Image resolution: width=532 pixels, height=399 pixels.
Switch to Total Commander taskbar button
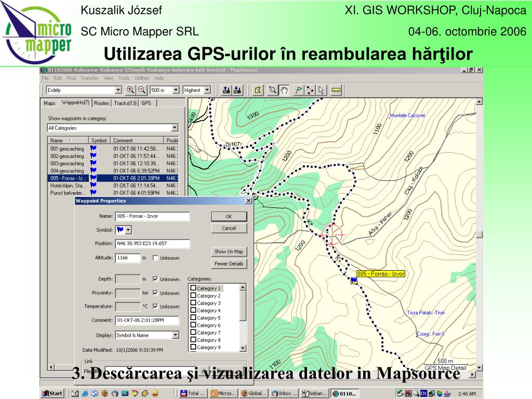[193, 394]
